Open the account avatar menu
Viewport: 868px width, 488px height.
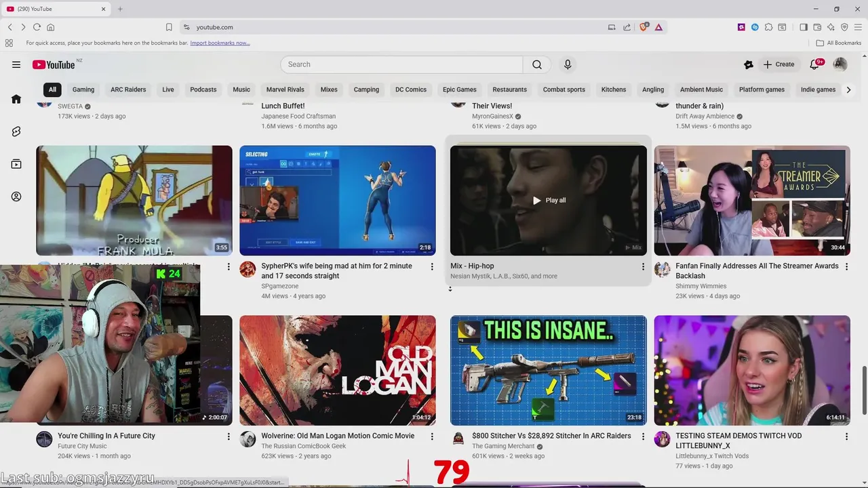click(840, 64)
